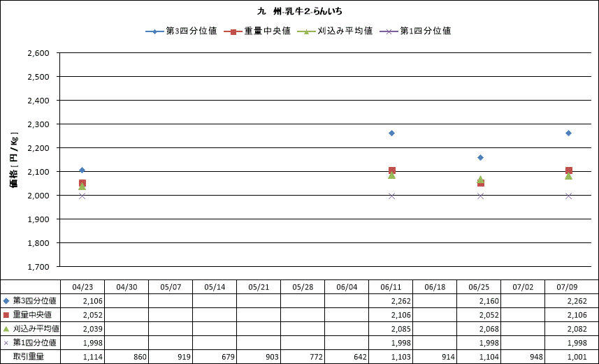Click the 06/18 date column header
The image size is (599, 364).
[x=435, y=287]
